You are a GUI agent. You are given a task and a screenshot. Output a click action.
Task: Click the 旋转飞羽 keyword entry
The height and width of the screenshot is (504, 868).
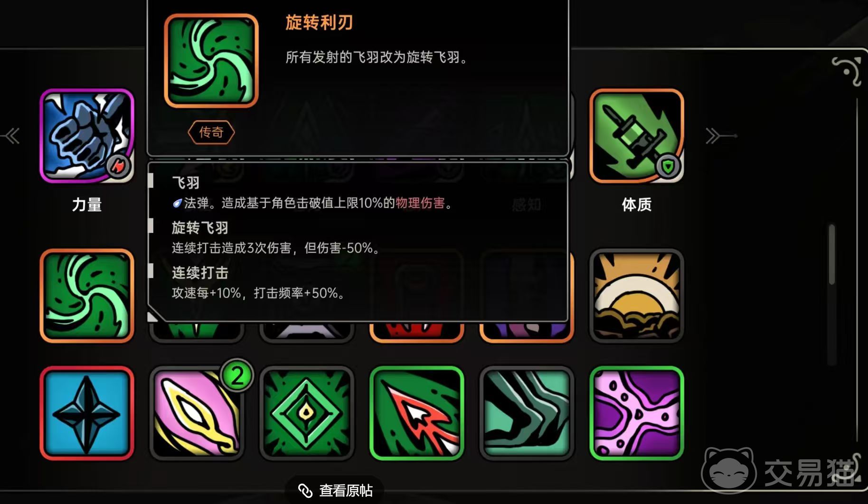199,228
